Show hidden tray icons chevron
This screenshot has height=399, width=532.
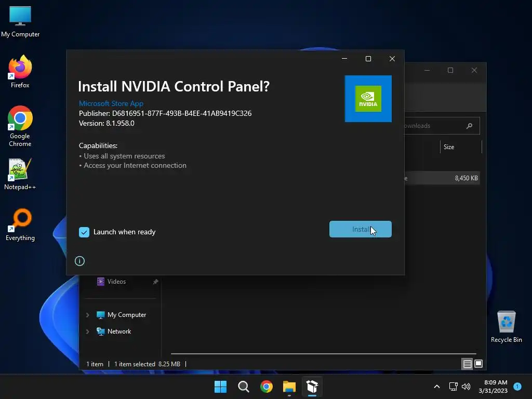437,387
